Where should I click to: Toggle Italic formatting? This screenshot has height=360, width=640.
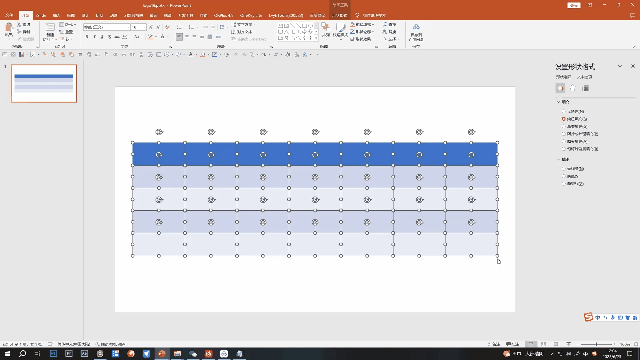click(94, 37)
